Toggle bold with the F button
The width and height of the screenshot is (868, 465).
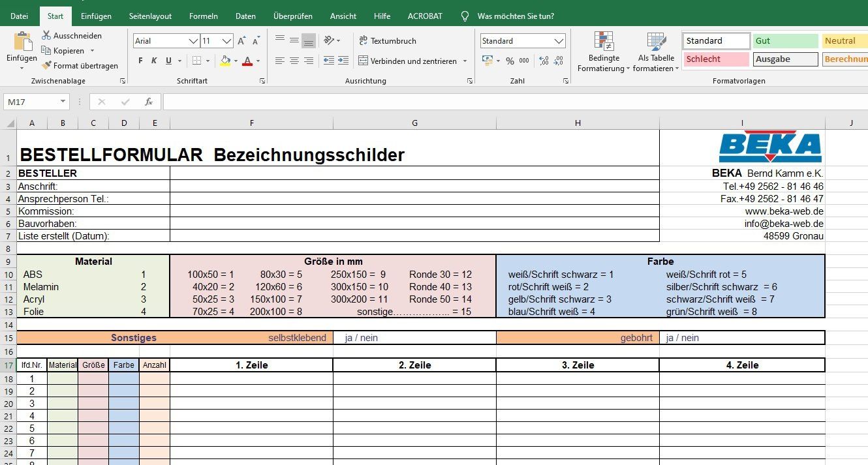(x=139, y=60)
